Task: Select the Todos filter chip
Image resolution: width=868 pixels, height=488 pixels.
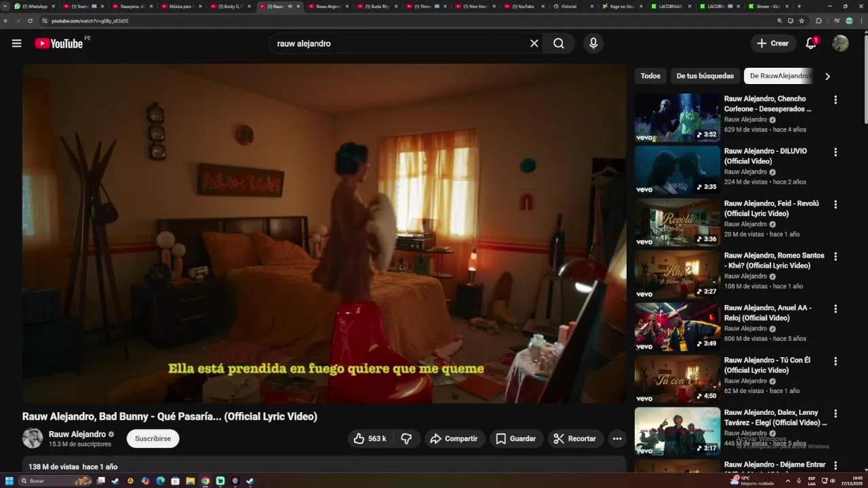Action: (x=650, y=76)
